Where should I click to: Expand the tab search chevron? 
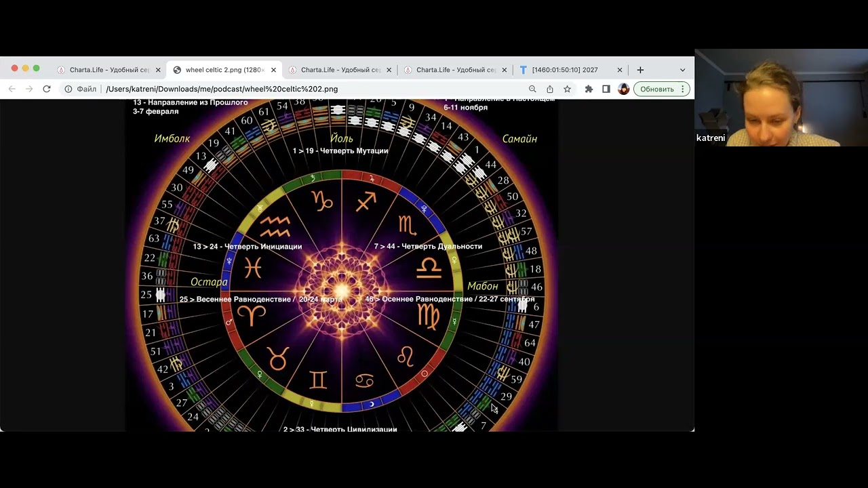tap(682, 70)
